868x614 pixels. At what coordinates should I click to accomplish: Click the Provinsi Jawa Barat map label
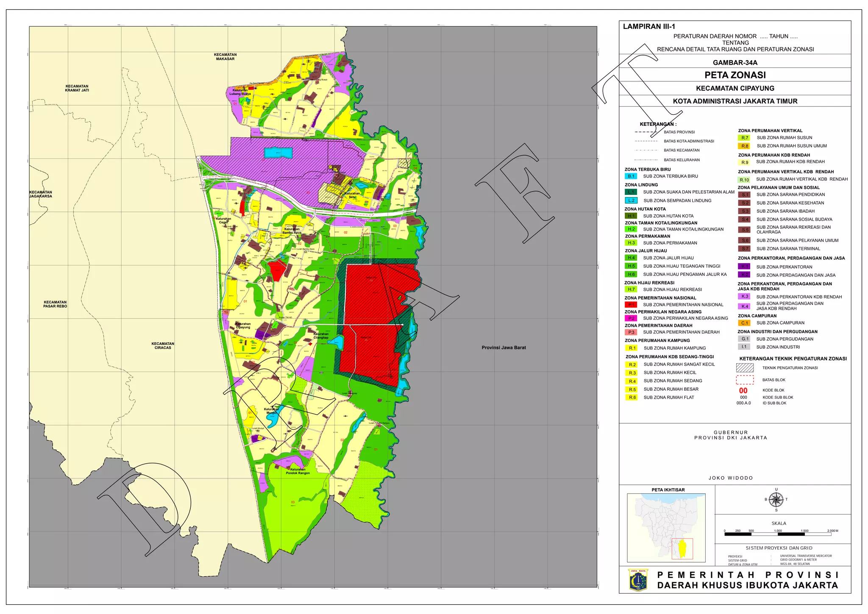point(504,348)
